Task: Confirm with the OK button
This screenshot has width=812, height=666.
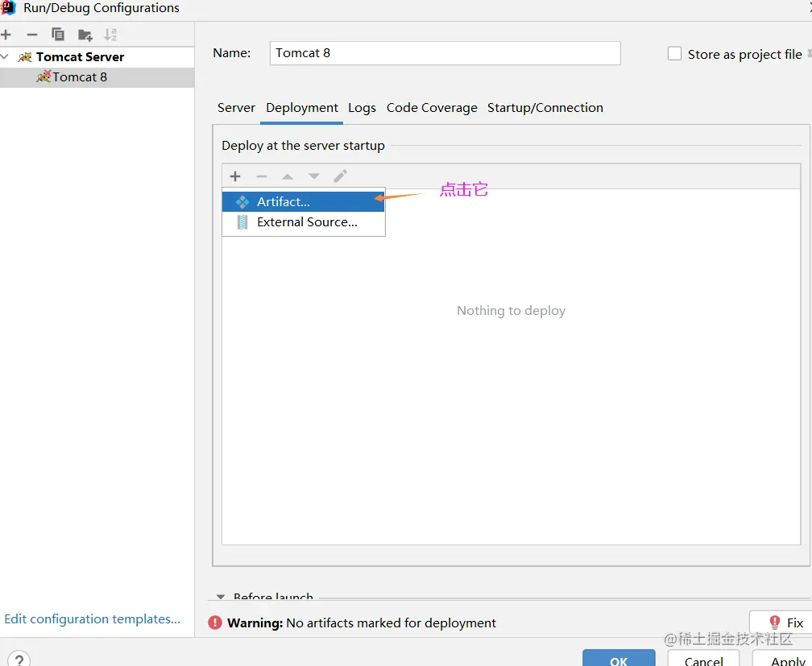Action: [x=619, y=659]
